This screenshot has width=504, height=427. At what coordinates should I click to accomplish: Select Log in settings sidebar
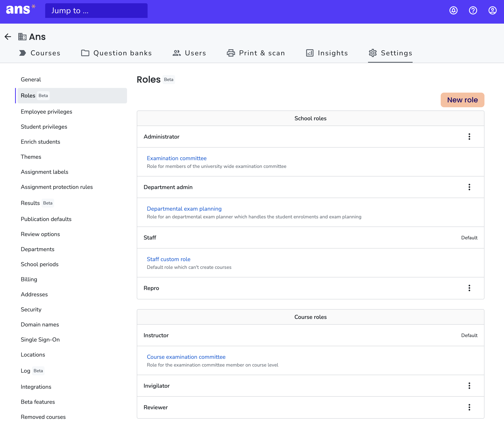click(x=72, y=371)
